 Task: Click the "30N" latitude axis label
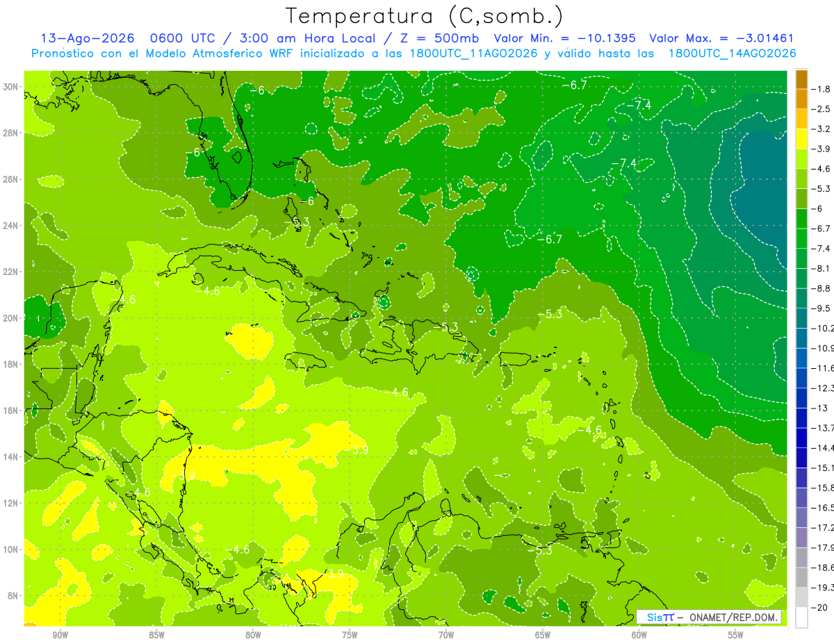(x=11, y=86)
